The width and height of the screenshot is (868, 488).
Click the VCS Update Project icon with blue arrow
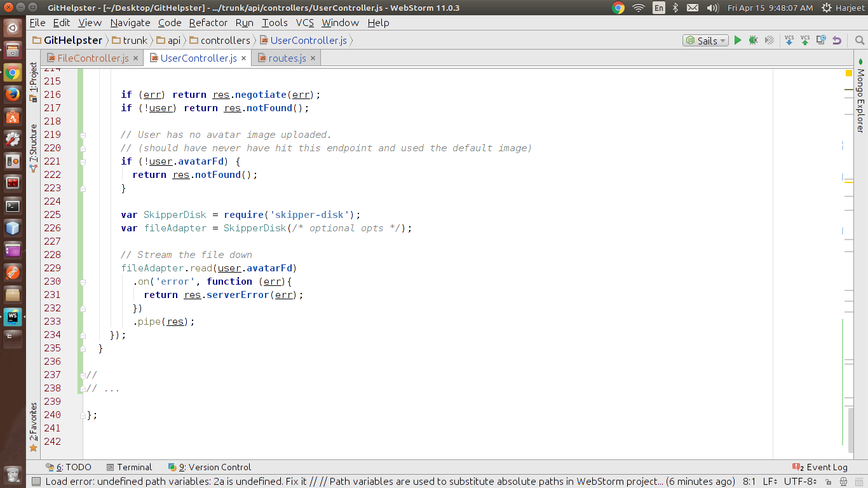tap(789, 40)
